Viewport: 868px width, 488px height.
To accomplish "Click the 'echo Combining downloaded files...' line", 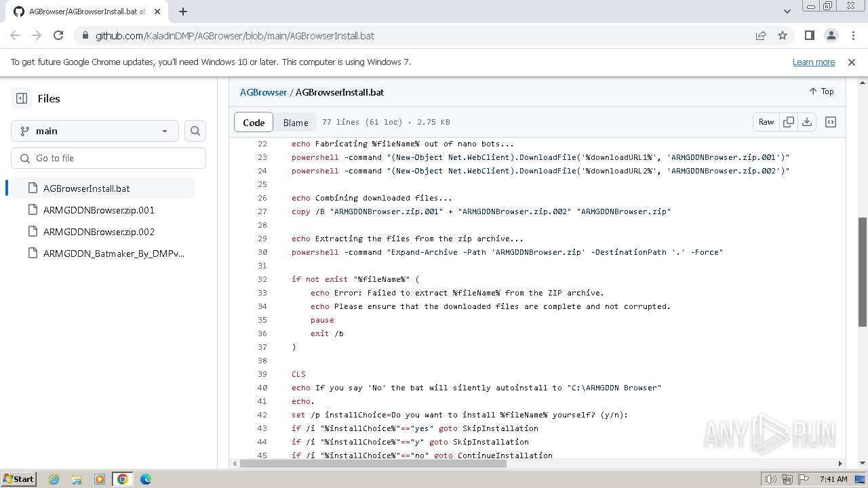I will point(372,198).
